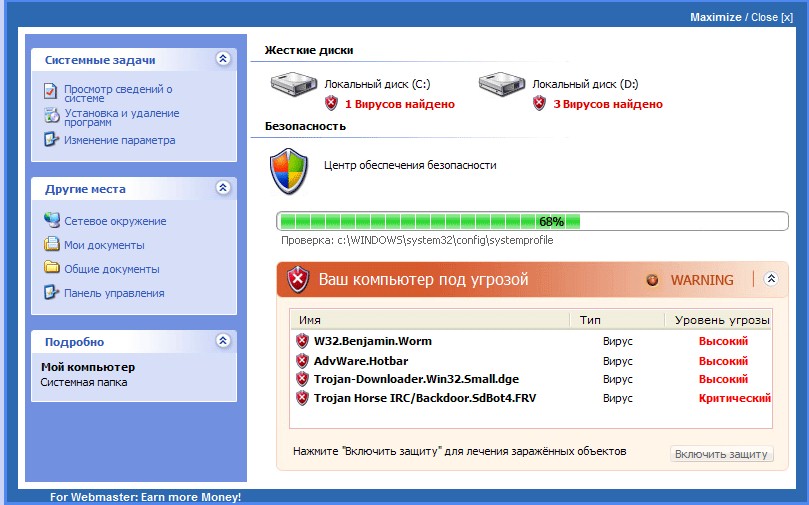Select the Trojan Horse IRC/Backdoor.SdBot4.FRV entry
809x505 pixels.
(425, 398)
